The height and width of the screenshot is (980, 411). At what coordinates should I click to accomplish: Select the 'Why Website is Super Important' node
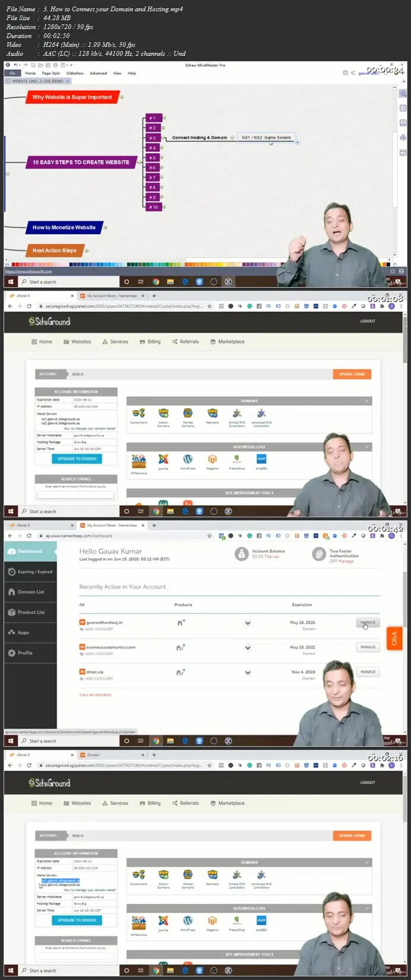point(72,97)
